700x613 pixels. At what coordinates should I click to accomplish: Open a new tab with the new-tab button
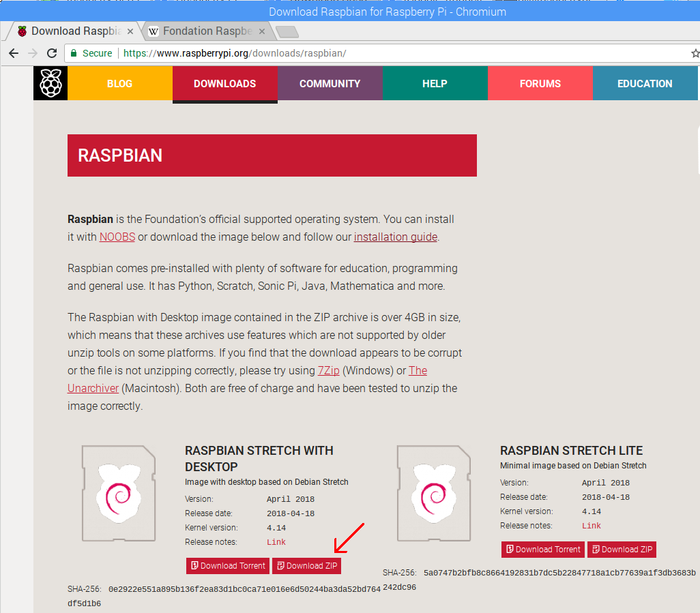click(x=287, y=31)
